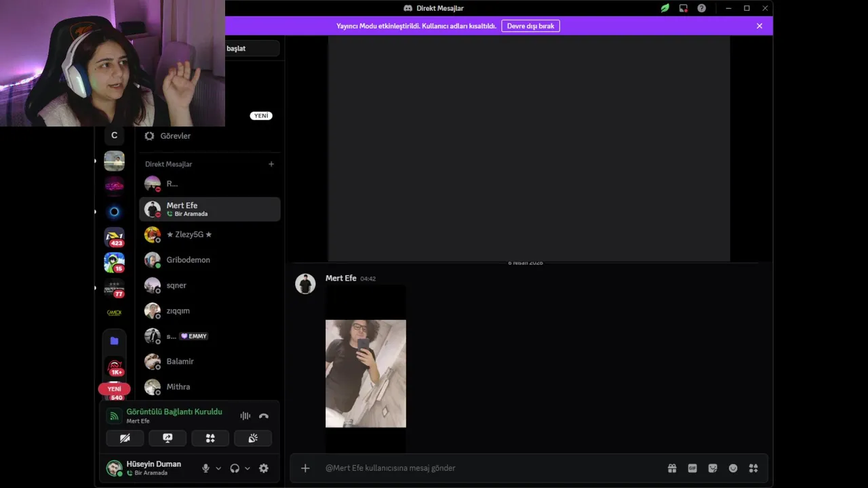Open the Görevler (Quests) section
Image resolution: width=868 pixels, height=488 pixels.
210,136
